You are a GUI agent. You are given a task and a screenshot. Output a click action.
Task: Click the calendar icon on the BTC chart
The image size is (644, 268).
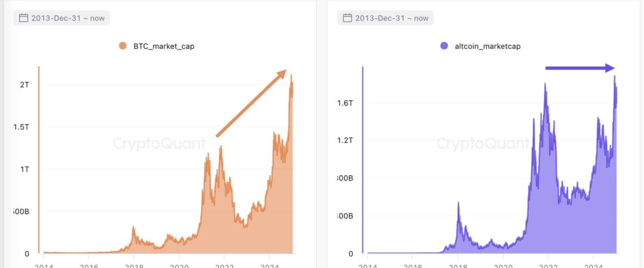[x=24, y=18]
